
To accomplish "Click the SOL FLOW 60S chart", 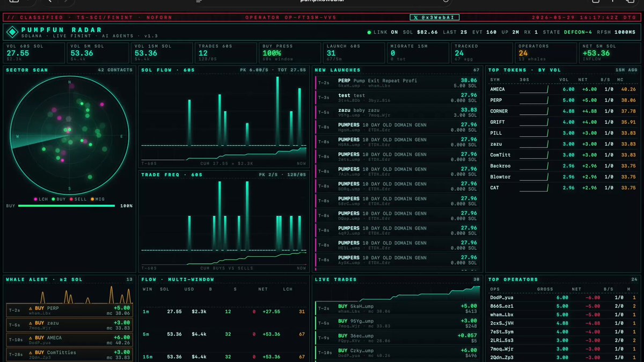I will 224,118.
